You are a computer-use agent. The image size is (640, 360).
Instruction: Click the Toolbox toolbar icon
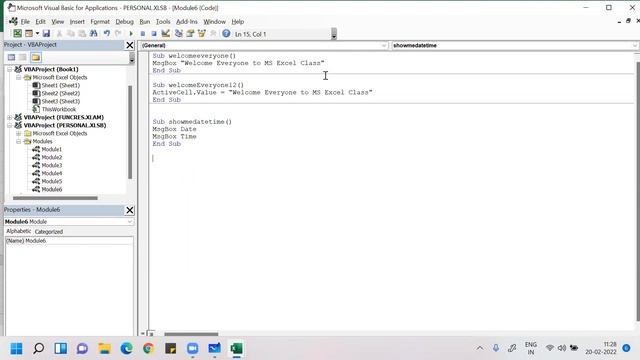(213, 34)
